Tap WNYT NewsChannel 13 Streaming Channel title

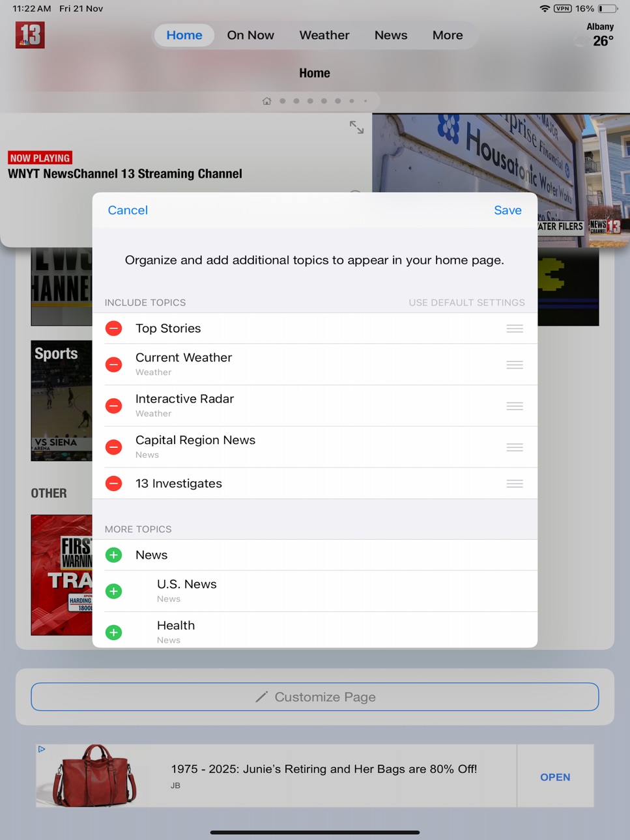pos(125,174)
